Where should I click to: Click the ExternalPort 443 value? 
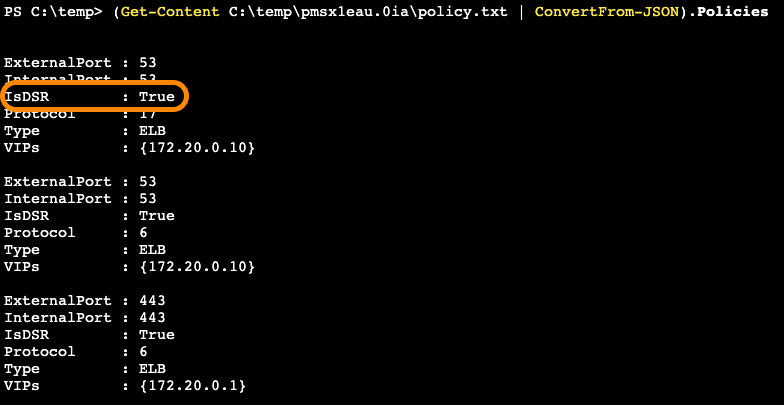[151, 301]
